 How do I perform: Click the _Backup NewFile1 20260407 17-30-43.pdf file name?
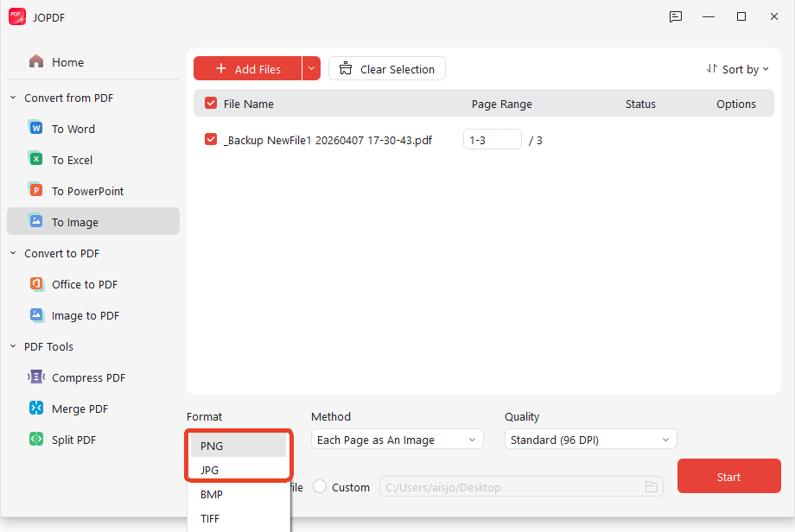pos(328,141)
